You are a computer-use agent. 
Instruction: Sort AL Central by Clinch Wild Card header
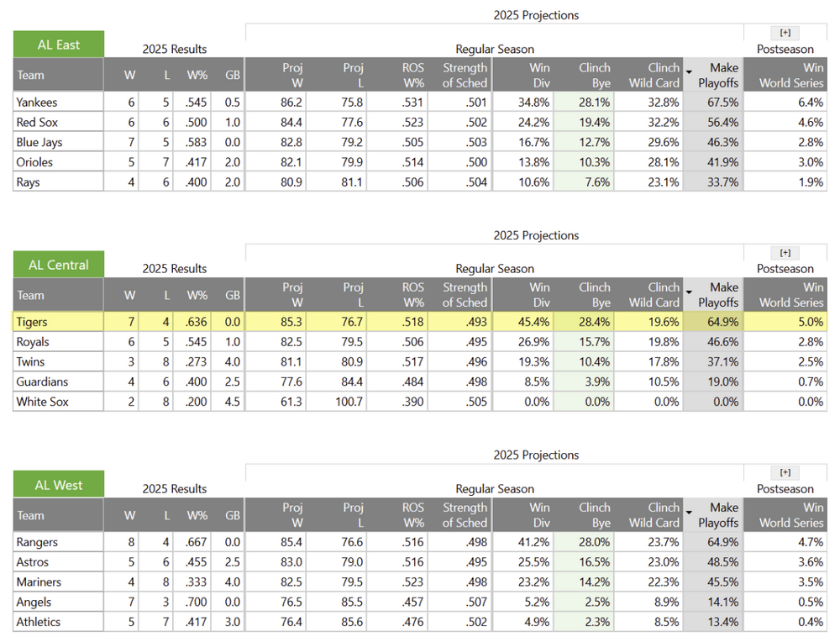click(654, 295)
